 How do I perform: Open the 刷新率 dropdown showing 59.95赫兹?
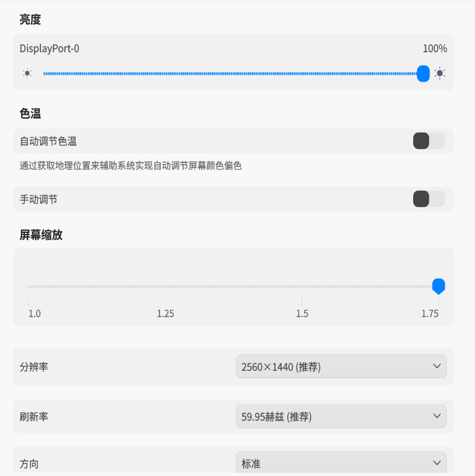pyautogui.click(x=341, y=416)
